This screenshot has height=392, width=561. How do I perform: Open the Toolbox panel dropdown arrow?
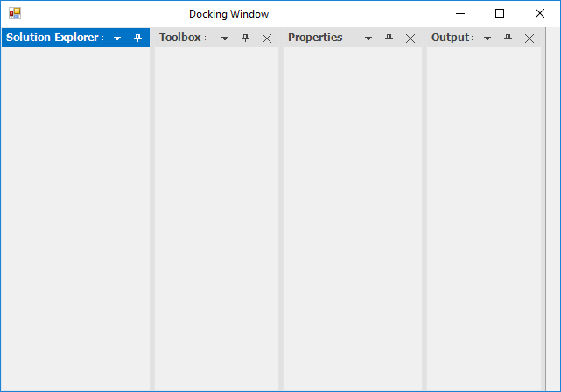[x=225, y=38]
